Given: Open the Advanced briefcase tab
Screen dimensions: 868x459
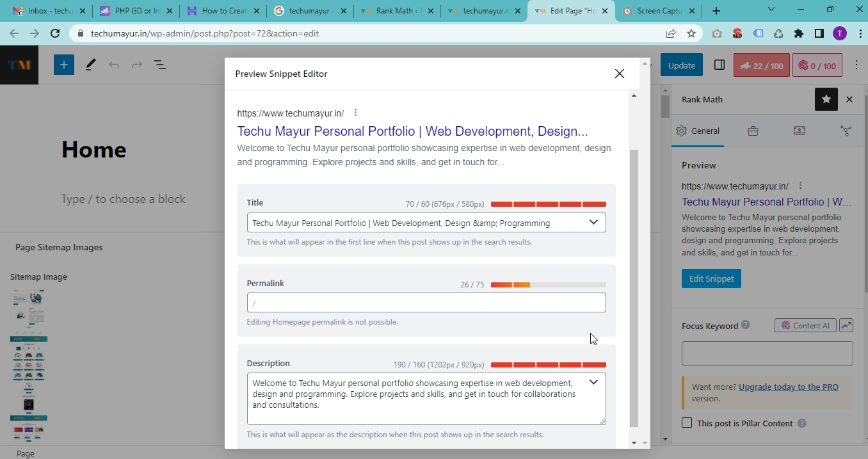Looking at the screenshot, I should coord(753,131).
